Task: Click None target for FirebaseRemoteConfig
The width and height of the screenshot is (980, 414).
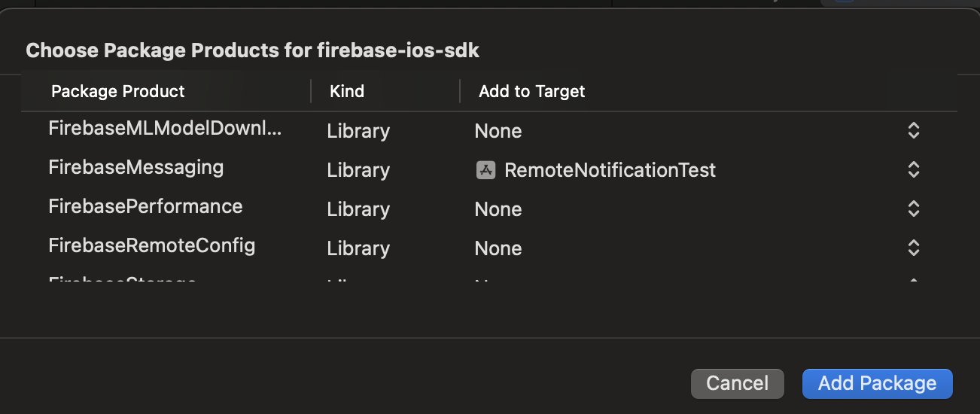Action: [498, 248]
